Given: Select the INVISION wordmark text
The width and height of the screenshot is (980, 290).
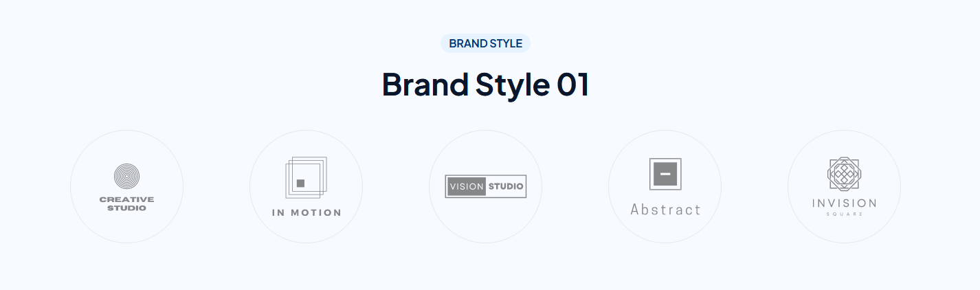Looking at the screenshot, I should 845,203.
